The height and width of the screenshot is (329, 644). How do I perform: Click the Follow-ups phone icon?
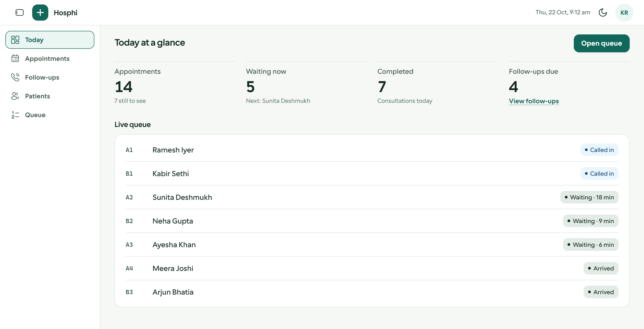point(15,77)
